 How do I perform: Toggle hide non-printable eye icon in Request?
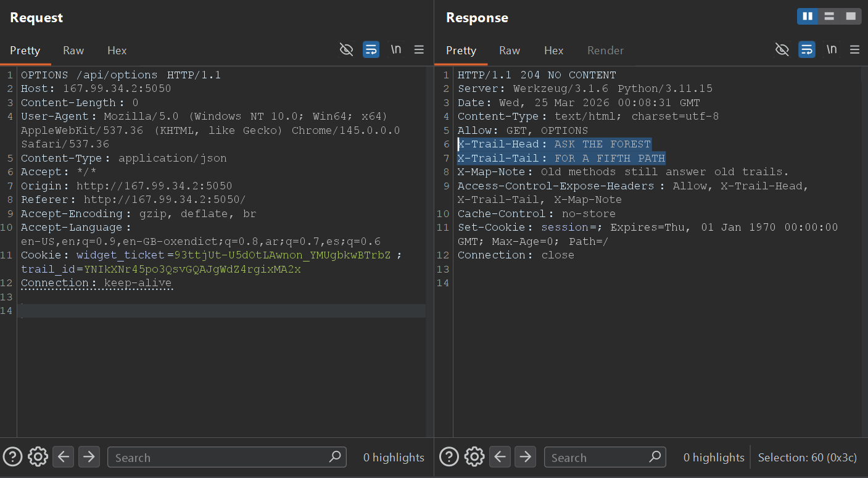click(347, 49)
